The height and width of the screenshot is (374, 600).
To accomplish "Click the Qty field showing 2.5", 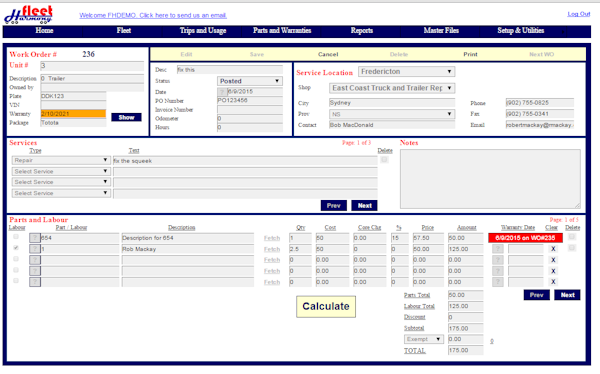I will click(300, 249).
